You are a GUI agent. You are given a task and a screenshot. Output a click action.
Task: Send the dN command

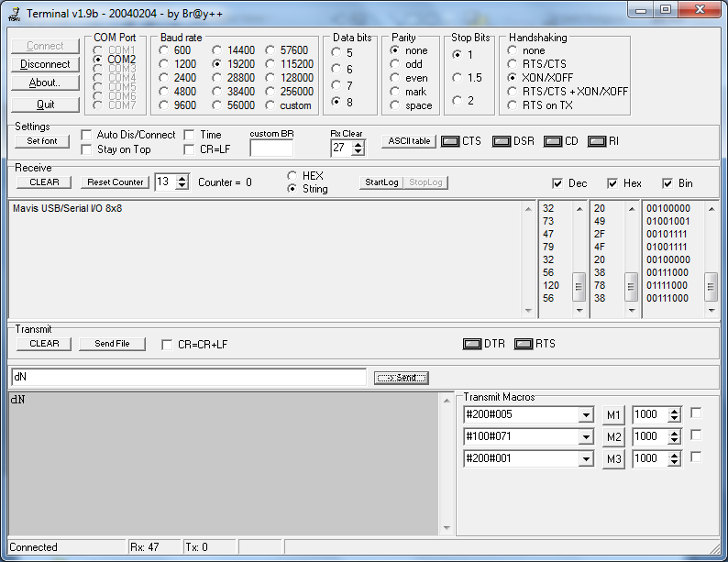[x=402, y=378]
